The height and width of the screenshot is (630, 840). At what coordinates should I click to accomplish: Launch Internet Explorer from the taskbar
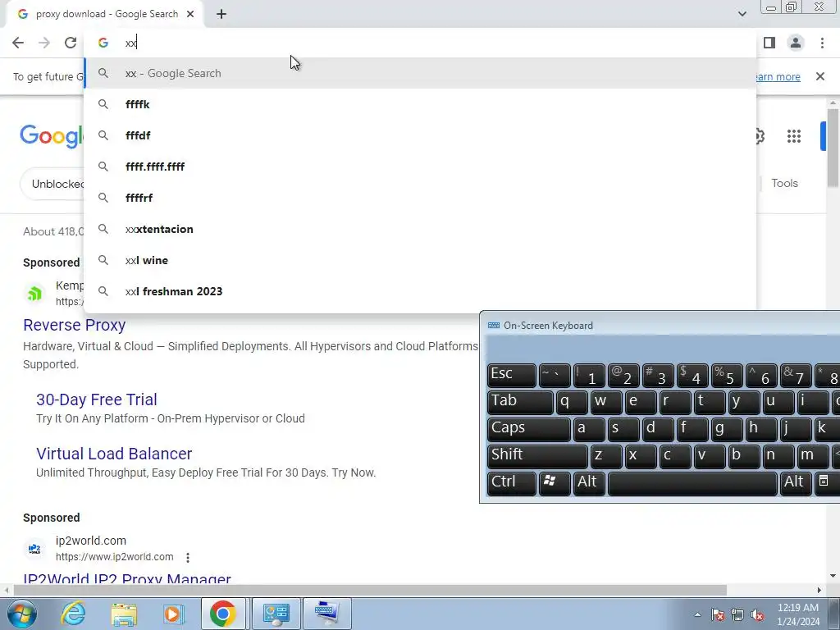(73, 614)
